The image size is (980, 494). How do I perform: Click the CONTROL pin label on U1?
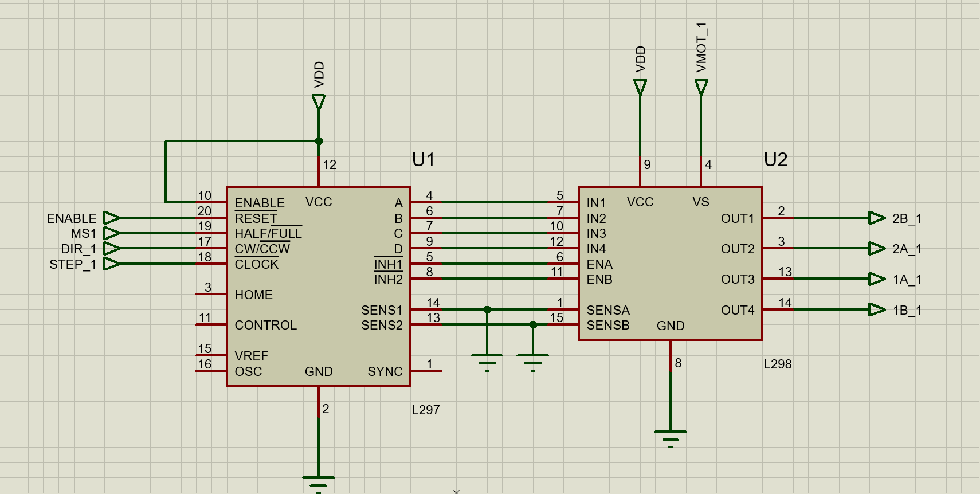pyautogui.click(x=265, y=325)
